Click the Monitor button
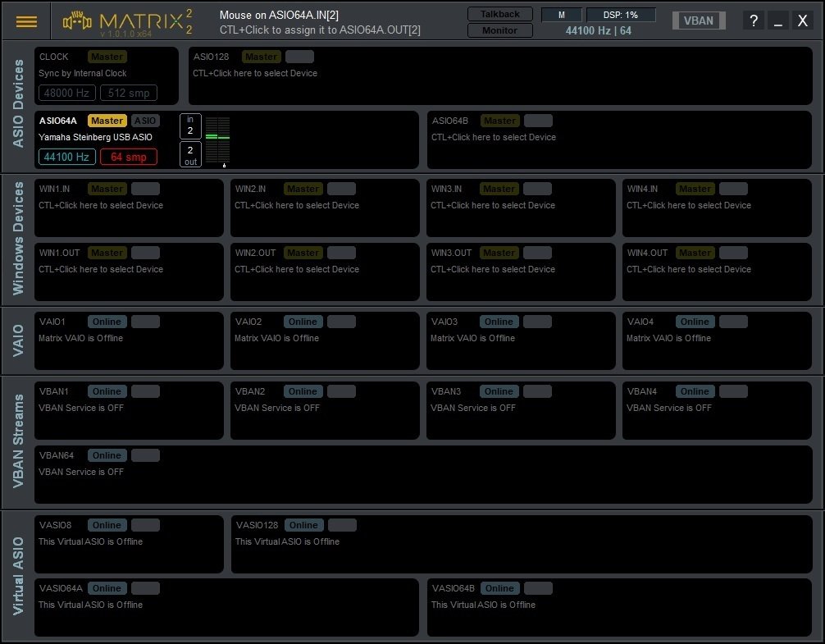 [x=500, y=30]
